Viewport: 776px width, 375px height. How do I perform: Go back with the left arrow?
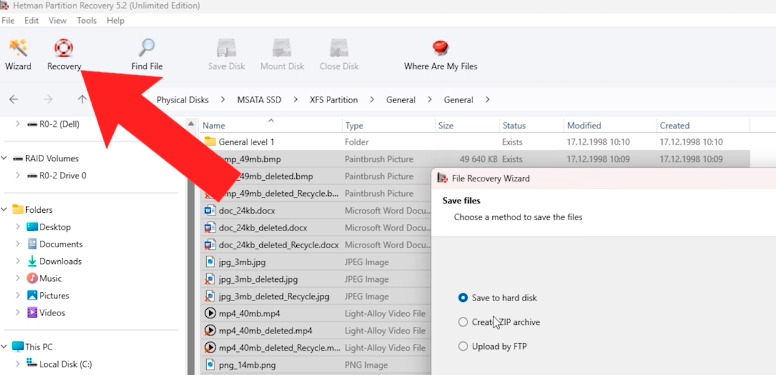tap(14, 99)
